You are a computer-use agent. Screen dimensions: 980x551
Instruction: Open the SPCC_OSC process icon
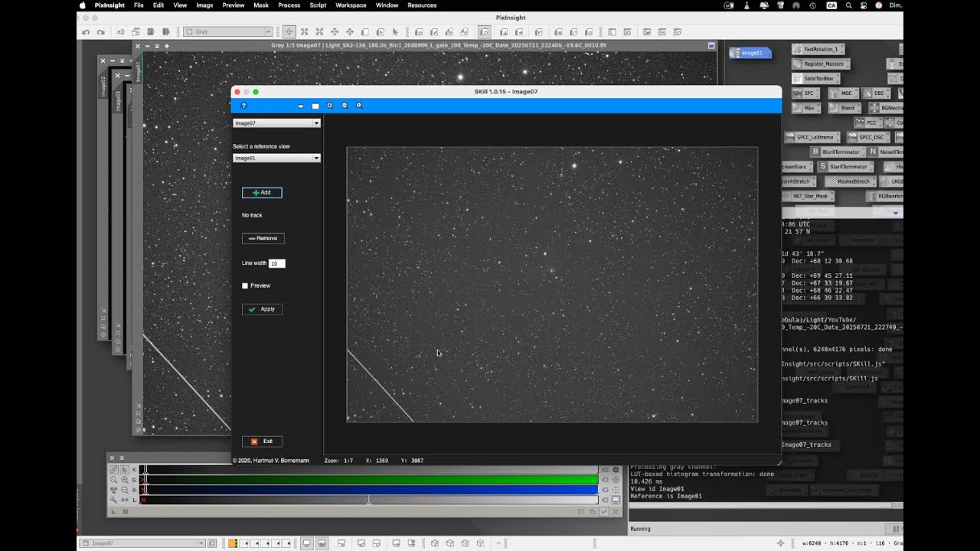point(867,138)
